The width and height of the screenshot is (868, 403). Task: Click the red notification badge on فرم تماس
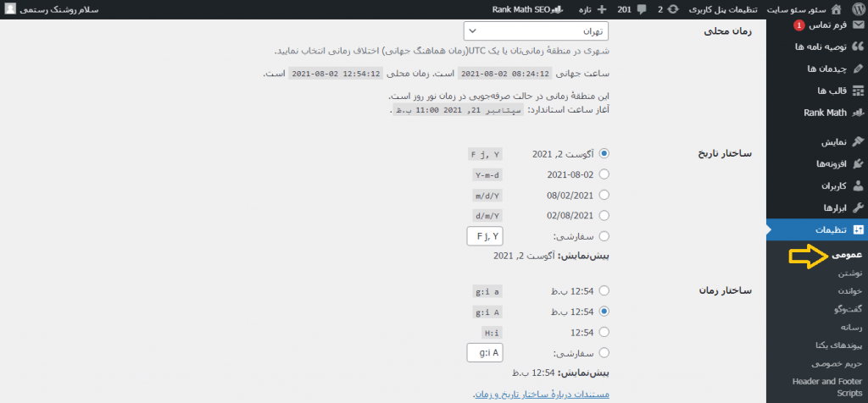[798, 25]
